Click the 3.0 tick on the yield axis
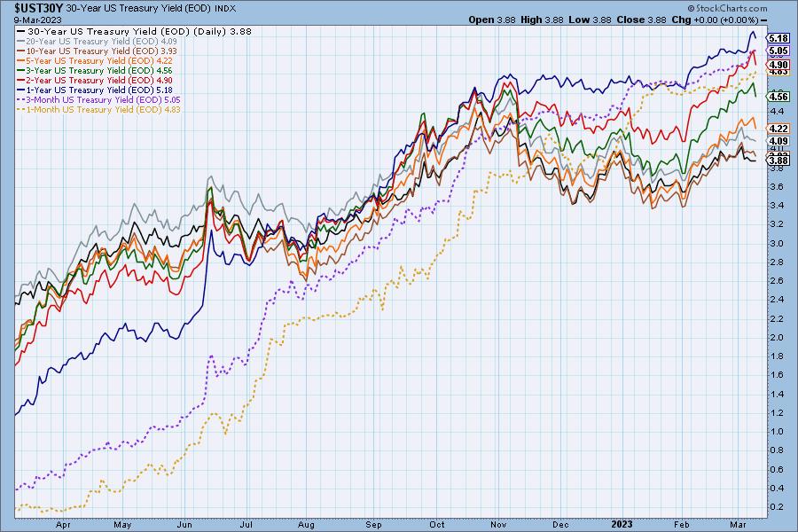 click(777, 243)
